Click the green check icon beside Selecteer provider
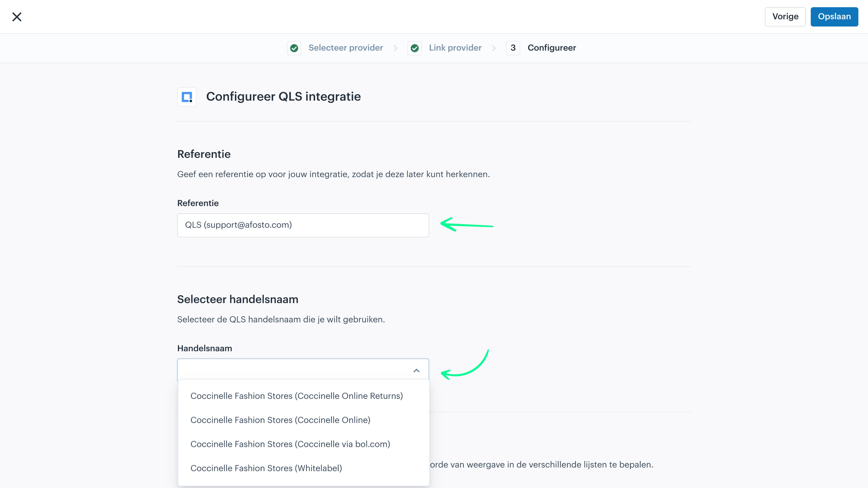Screen dimensions: 868x488 tap(294, 48)
